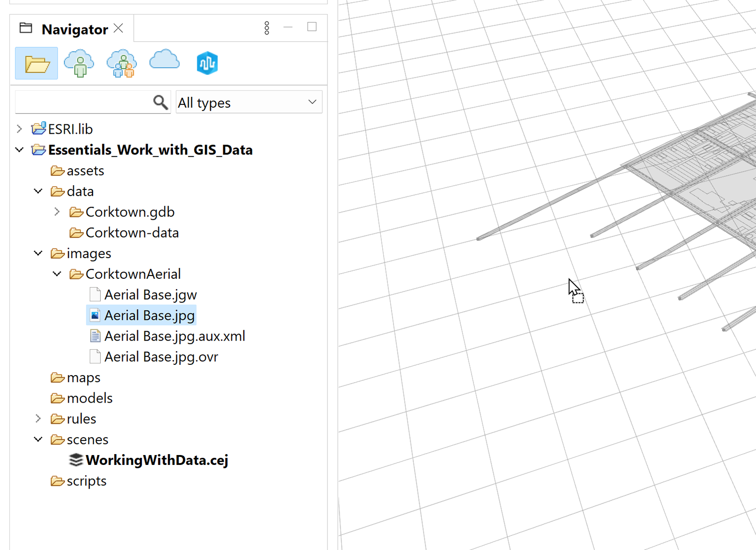Open the Navigator view menu icon

(267, 27)
